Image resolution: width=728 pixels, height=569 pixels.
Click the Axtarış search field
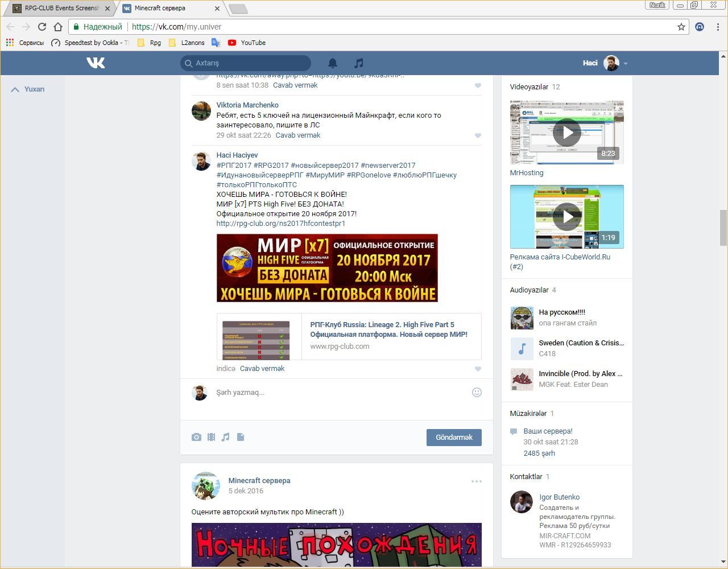[x=246, y=63]
